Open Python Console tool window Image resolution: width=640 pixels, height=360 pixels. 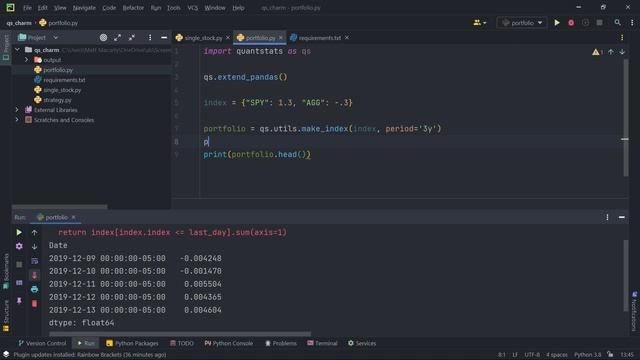point(229,343)
